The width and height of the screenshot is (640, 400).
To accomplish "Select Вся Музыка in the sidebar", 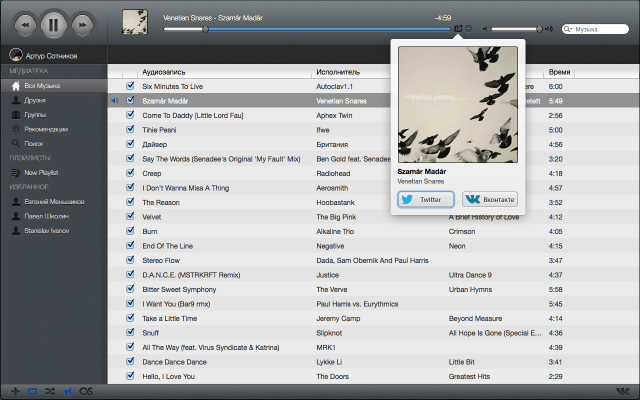I will coord(54,86).
